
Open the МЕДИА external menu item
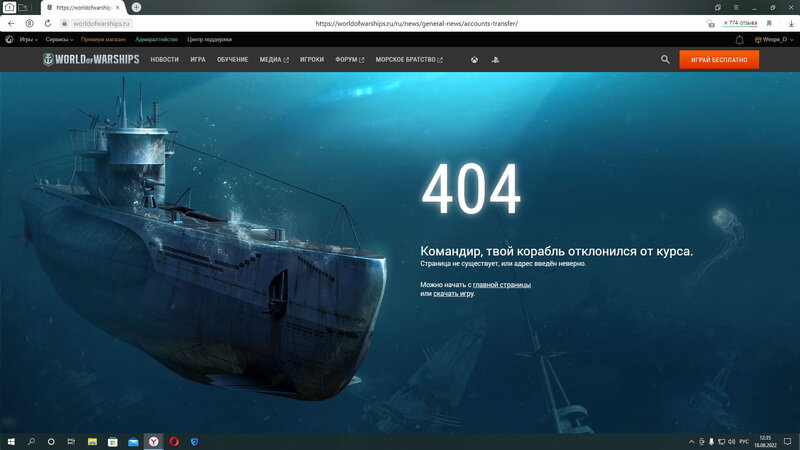pos(274,60)
